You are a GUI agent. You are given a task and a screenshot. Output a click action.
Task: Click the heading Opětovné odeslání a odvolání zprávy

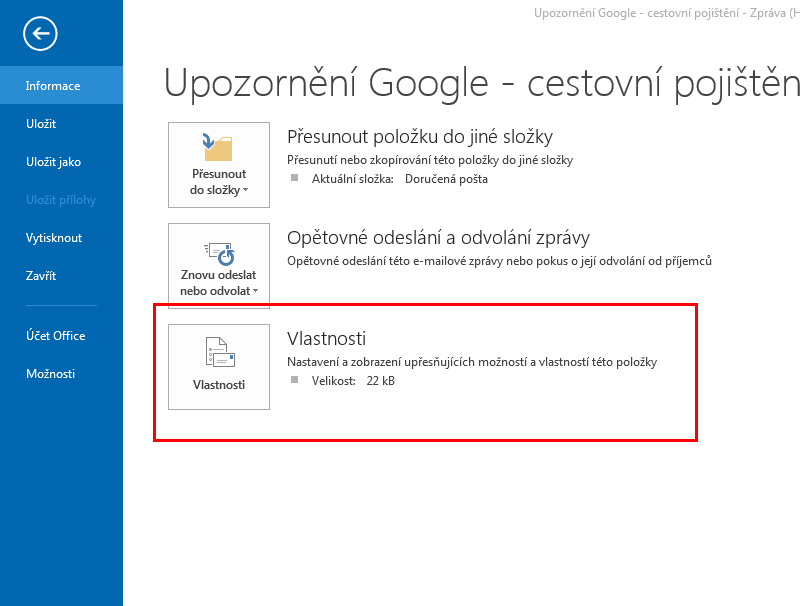[x=438, y=238]
